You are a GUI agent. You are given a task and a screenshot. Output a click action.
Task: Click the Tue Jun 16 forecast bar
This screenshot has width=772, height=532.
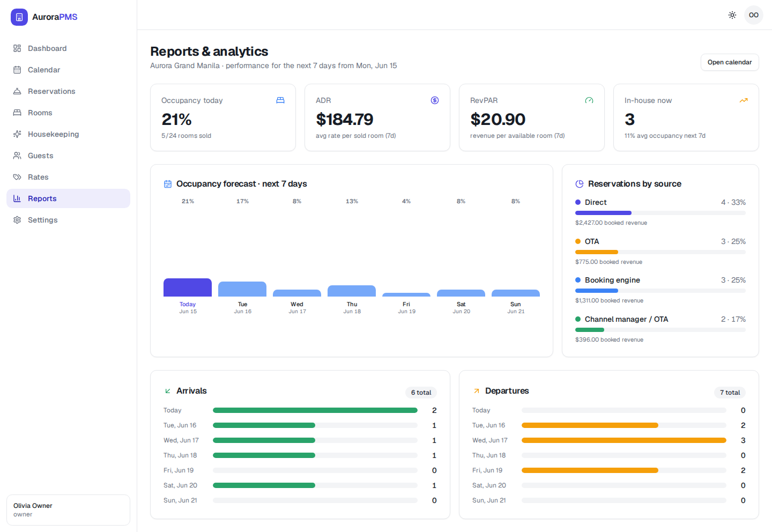242,289
